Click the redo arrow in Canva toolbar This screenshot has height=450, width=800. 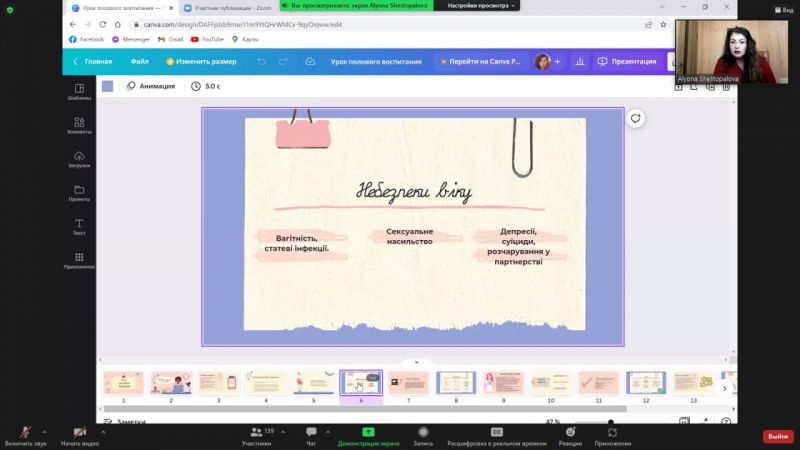click(283, 61)
